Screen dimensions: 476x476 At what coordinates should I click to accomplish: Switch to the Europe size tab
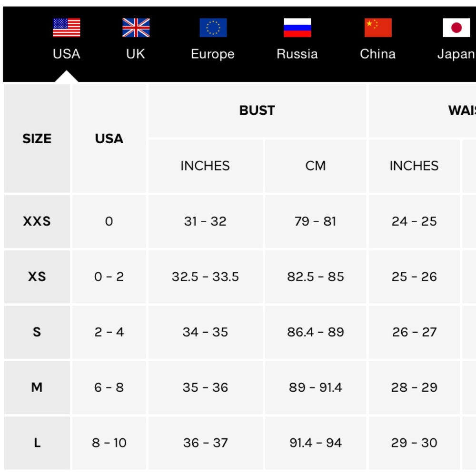coord(213,54)
